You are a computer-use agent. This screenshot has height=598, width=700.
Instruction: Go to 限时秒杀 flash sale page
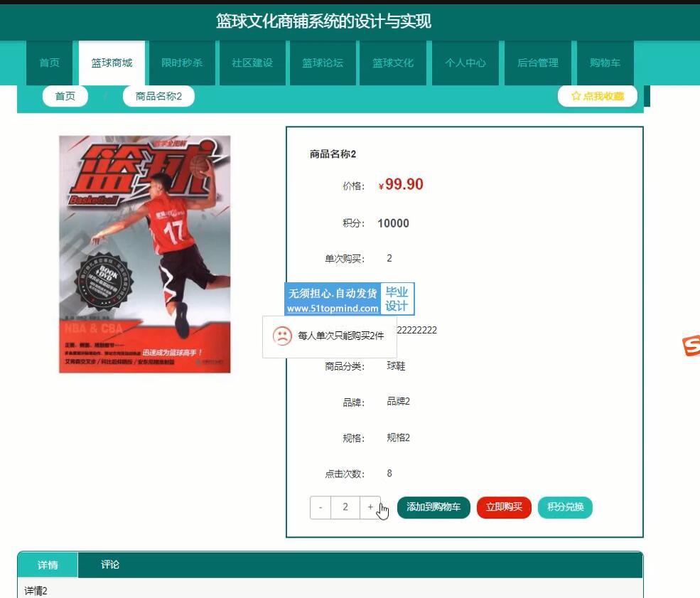tap(182, 63)
